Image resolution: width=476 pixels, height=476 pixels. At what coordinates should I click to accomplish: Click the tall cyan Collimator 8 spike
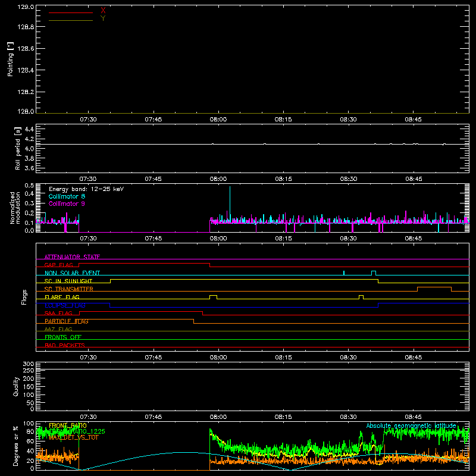coord(230,203)
